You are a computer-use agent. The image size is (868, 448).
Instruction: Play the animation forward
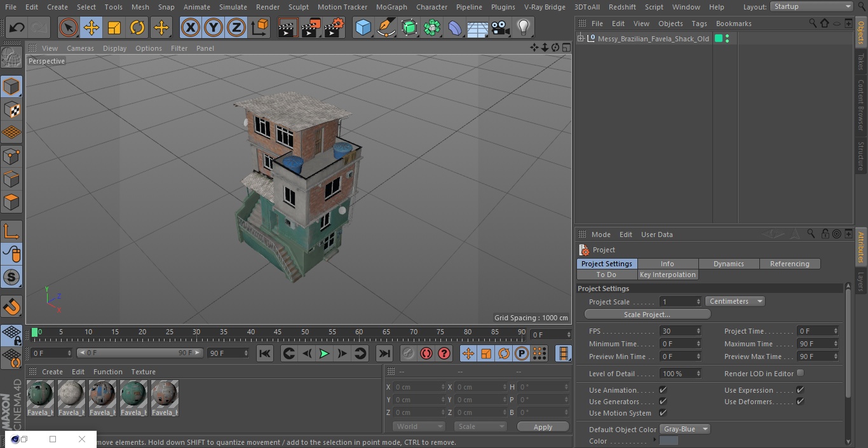(x=324, y=353)
